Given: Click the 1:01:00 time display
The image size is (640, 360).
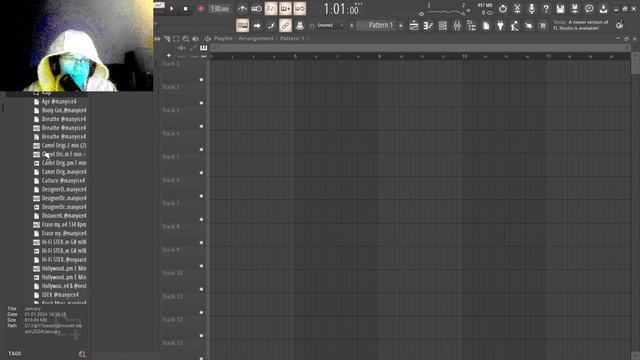Looking at the screenshot, I should click(341, 9).
